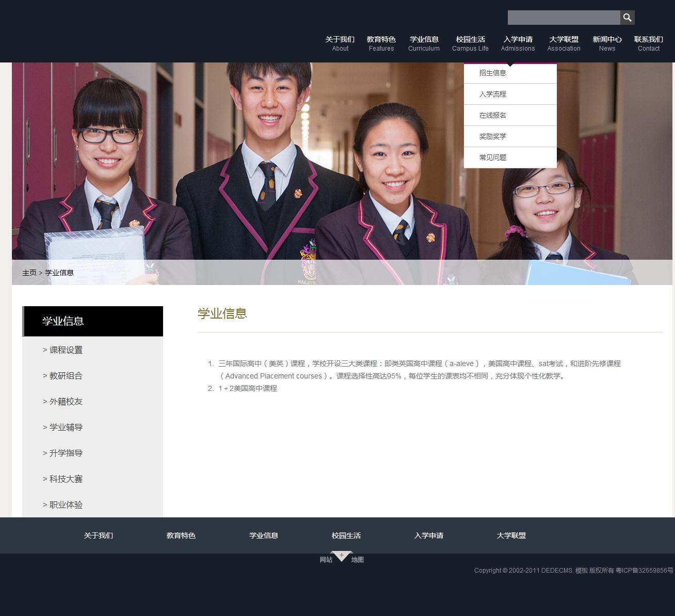Screen dimensions: 675x616
Task: Click the footer plus expand icon
Action: click(341, 556)
